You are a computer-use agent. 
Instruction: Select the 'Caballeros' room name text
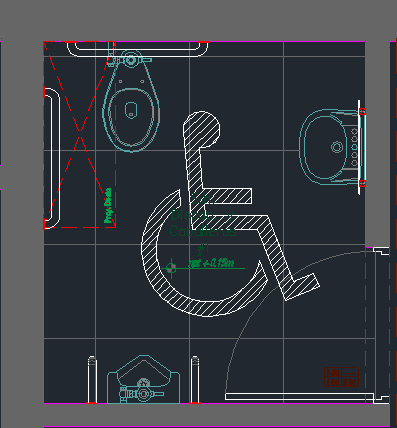[203, 231]
